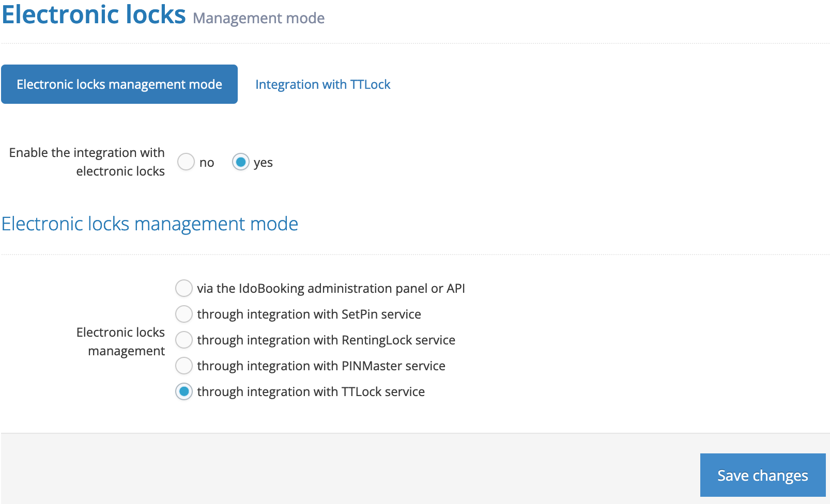Click the 'Enable the integration with electronic locks' label
The height and width of the screenshot is (504, 830).
tap(87, 162)
